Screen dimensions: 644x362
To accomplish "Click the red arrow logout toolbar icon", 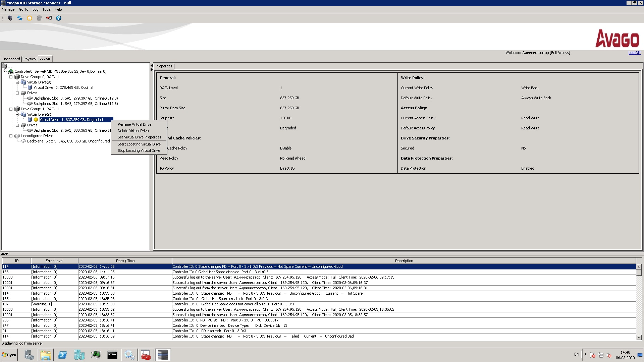I will tap(49, 18).
